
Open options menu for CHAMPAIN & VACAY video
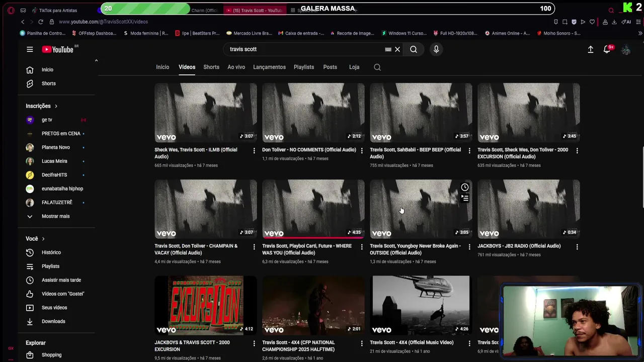point(254,247)
